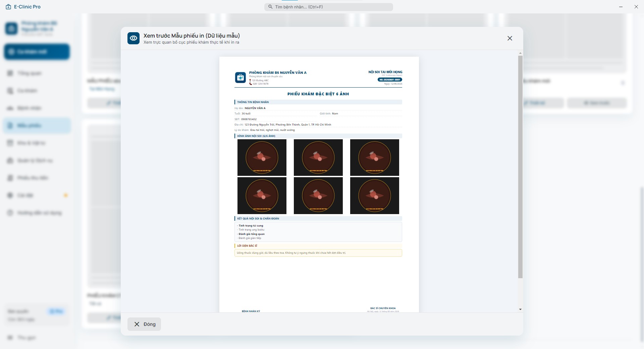The image size is (644, 349).
Task: Click the E-Clinic Pro app logo
Action: [8, 7]
